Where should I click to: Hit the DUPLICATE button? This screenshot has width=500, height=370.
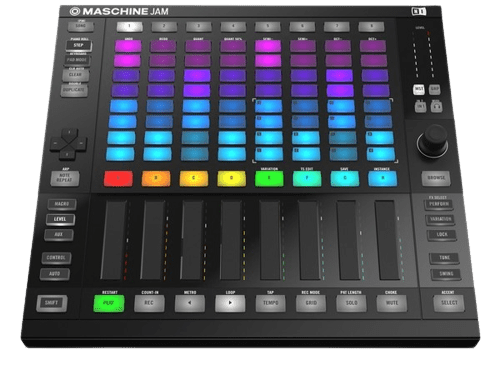click(x=74, y=90)
